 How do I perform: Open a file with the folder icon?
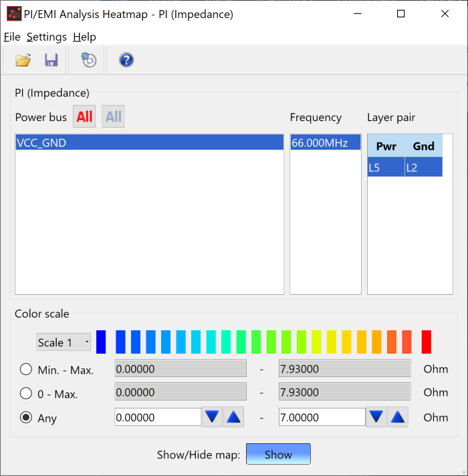[x=23, y=60]
